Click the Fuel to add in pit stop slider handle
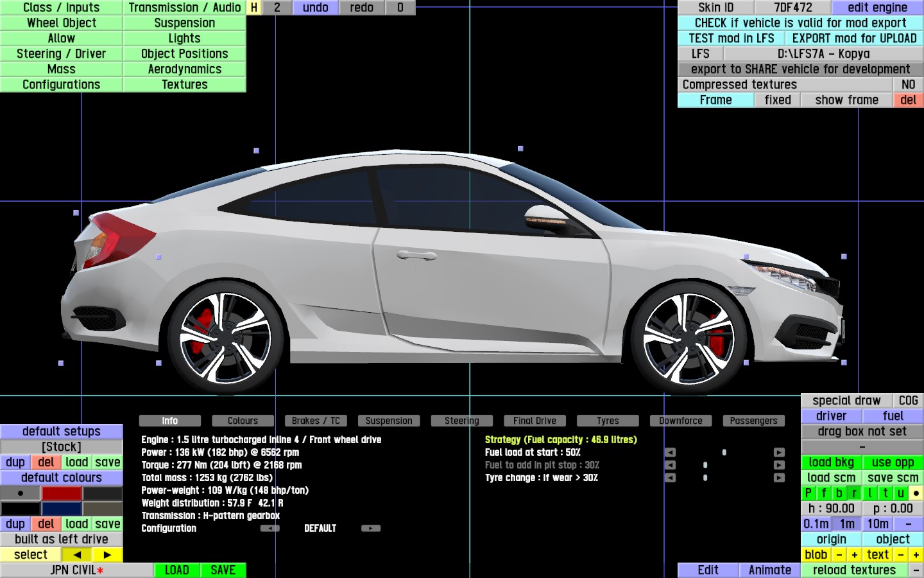This screenshot has height=578, width=924. point(705,465)
